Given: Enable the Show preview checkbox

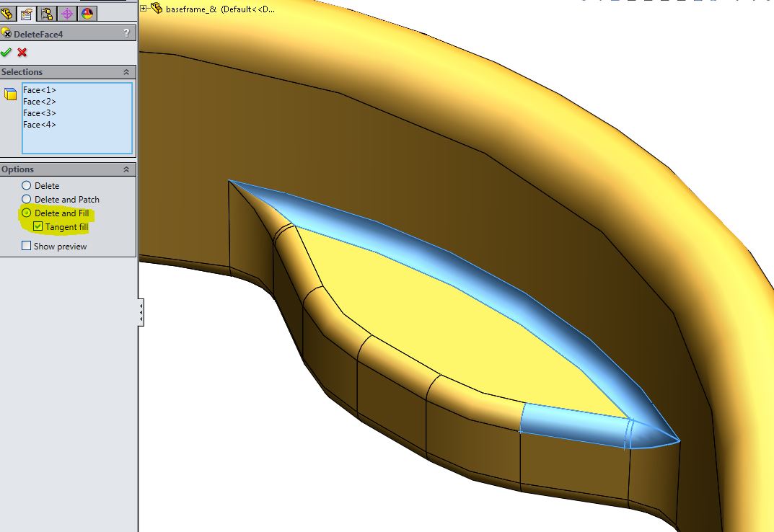Looking at the screenshot, I should coord(27,246).
